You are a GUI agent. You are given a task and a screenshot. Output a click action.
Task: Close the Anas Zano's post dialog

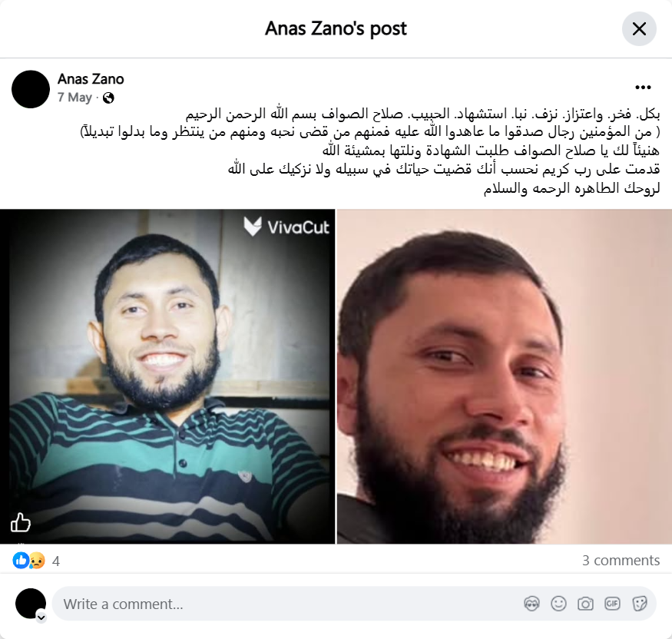point(639,28)
